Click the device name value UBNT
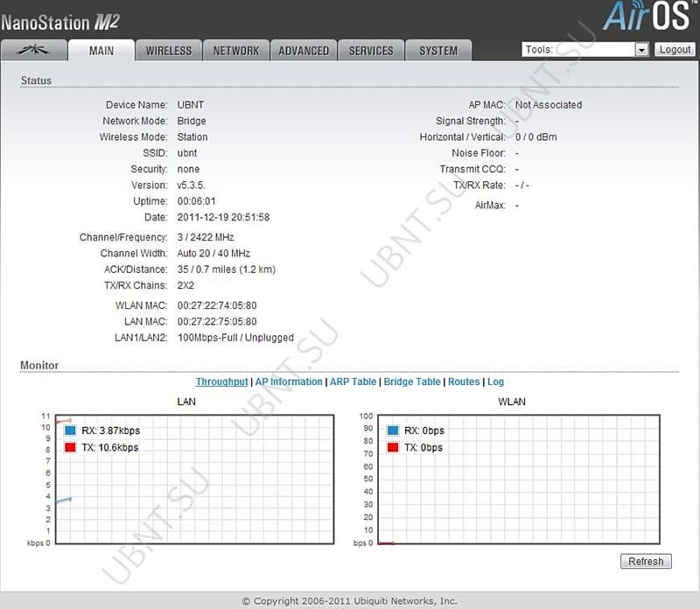This screenshot has width=700, height=609. 191,105
